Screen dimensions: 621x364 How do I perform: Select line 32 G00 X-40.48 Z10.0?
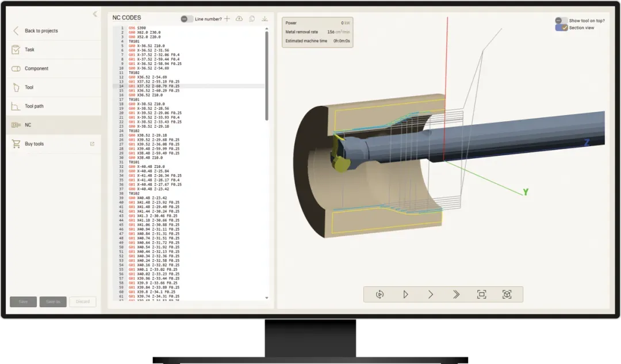coord(147,167)
